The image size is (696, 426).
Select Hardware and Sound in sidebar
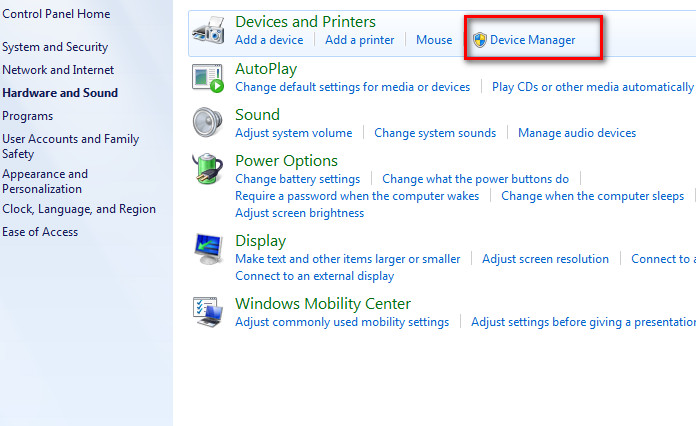(x=60, y=93)
